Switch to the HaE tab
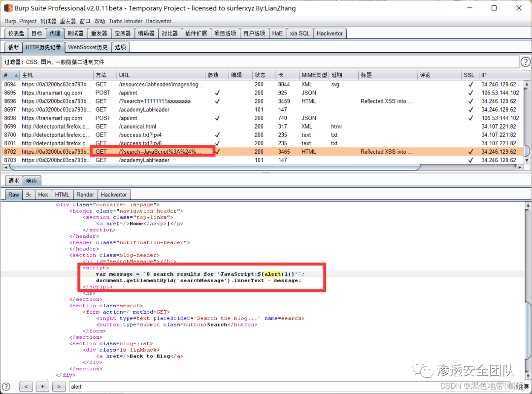 click(277, 33)
